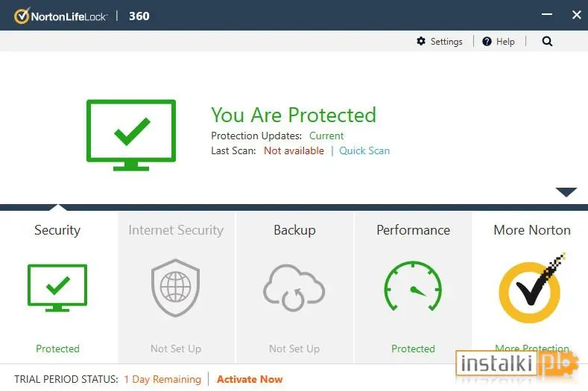Click the Settings text label
The width and height of the screenshot is (588, 391).
click(446, 42)
